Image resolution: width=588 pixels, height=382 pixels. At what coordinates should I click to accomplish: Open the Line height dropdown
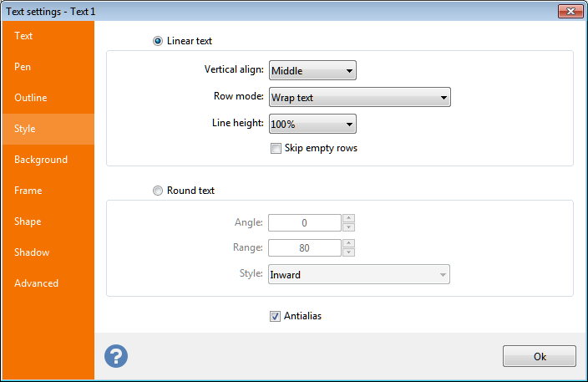[312, 124]
